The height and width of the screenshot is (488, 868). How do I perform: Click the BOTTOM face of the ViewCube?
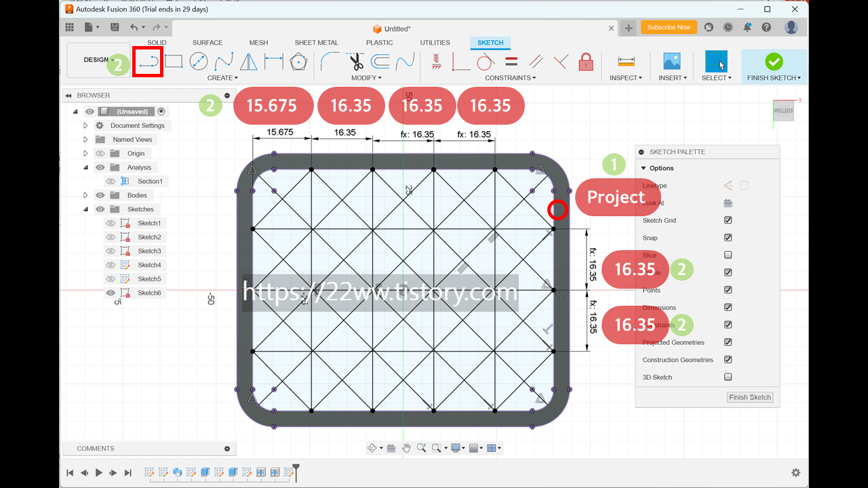[x=783, y=110]
